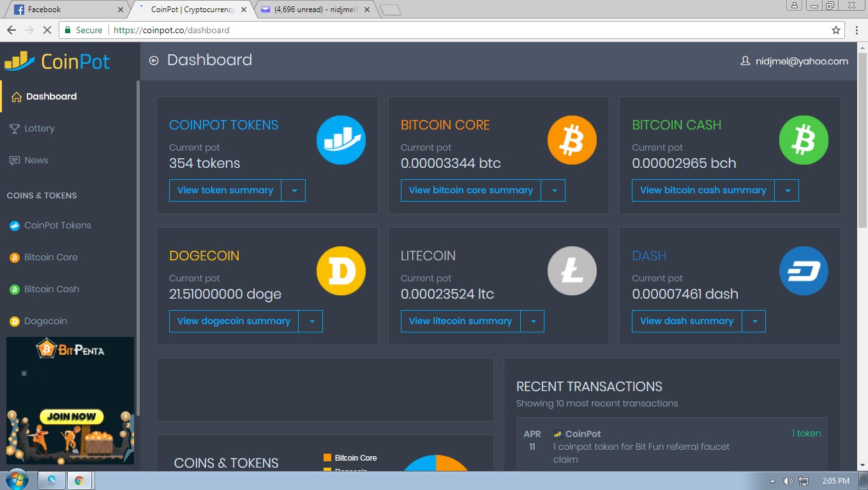Click the collapse arrow icon beside the Dashboard title
The height and width of the screenshot is (490, 868).
(x=154, y=61)
